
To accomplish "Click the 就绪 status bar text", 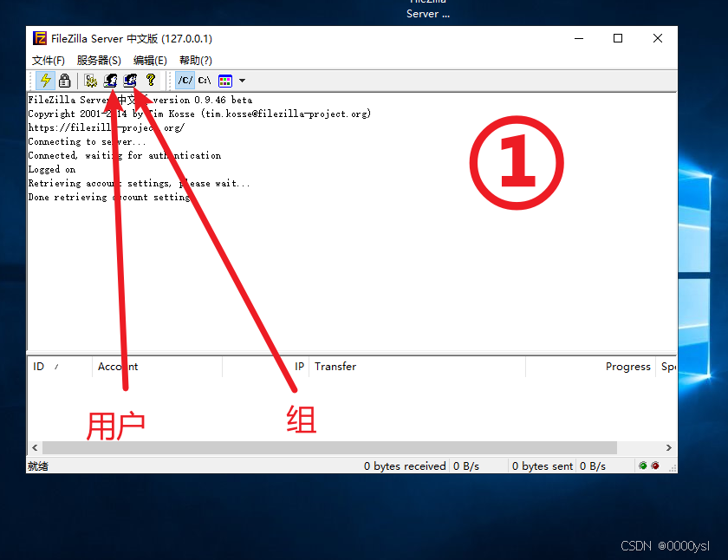I will [x=38, y=466].
